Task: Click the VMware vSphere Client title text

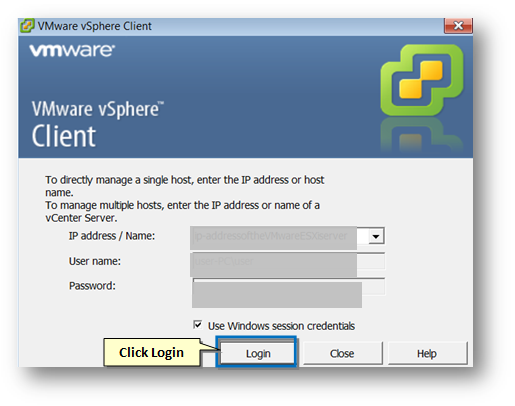Action: pyautogui.click(x=95, y=26)
